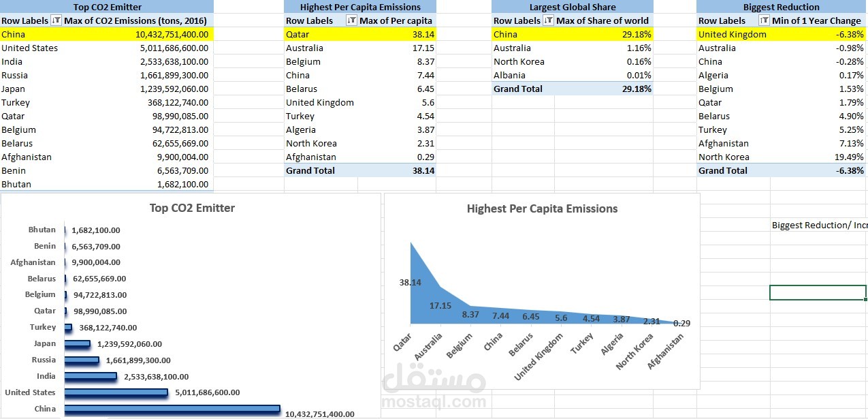This screenshot has width=868, height=419.
Task: Click the Bhutan axis label in the bar chart
Action: point(42,230)
